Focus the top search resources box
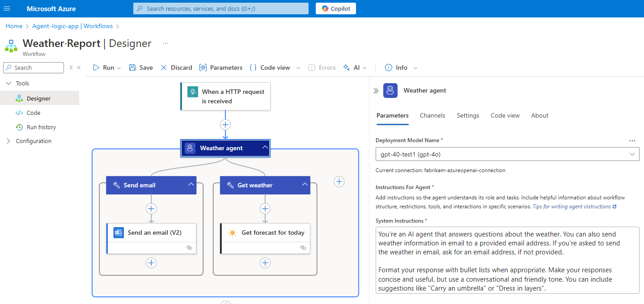Screen dimensions: 644x304 (x=221, y=8)
